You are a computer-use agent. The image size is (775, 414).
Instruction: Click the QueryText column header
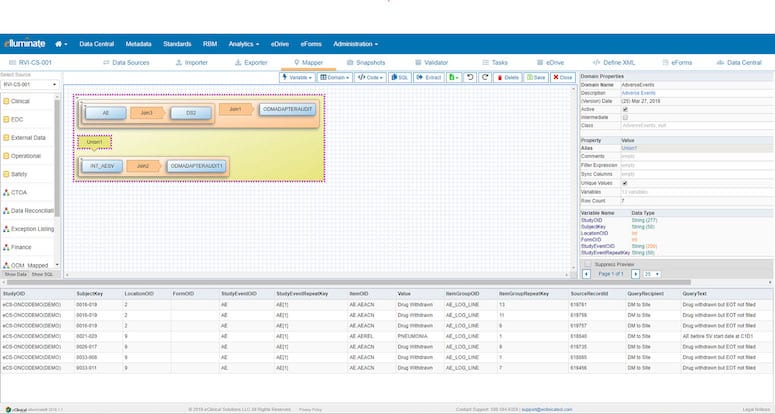coord(694,293)
